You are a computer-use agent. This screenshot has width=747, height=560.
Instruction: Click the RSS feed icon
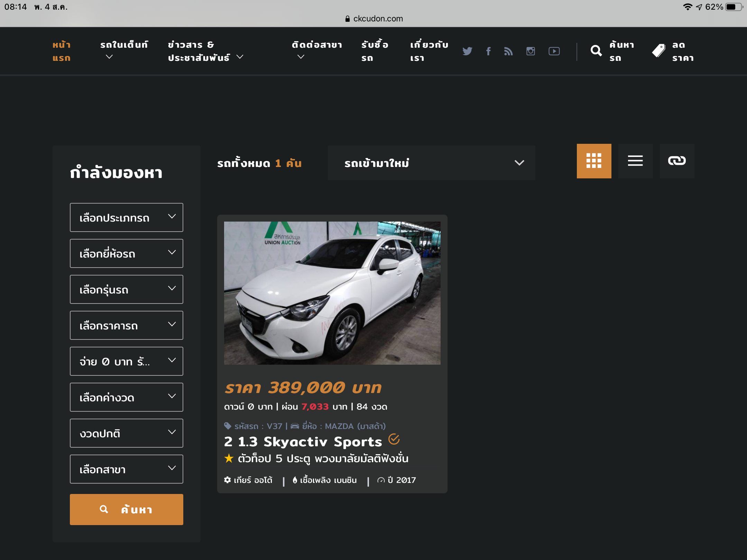pos(508,51)
